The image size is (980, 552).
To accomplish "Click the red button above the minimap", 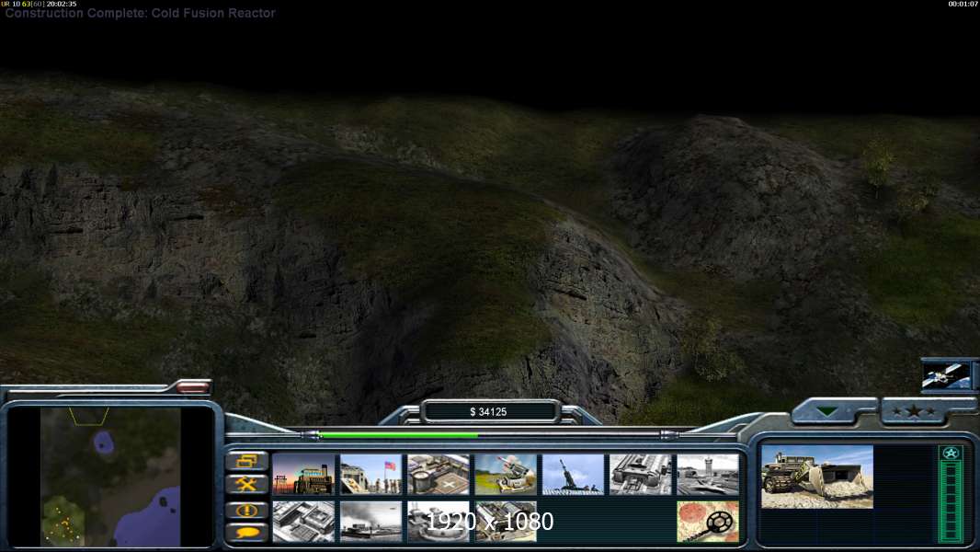I will [x=192, y=387].
